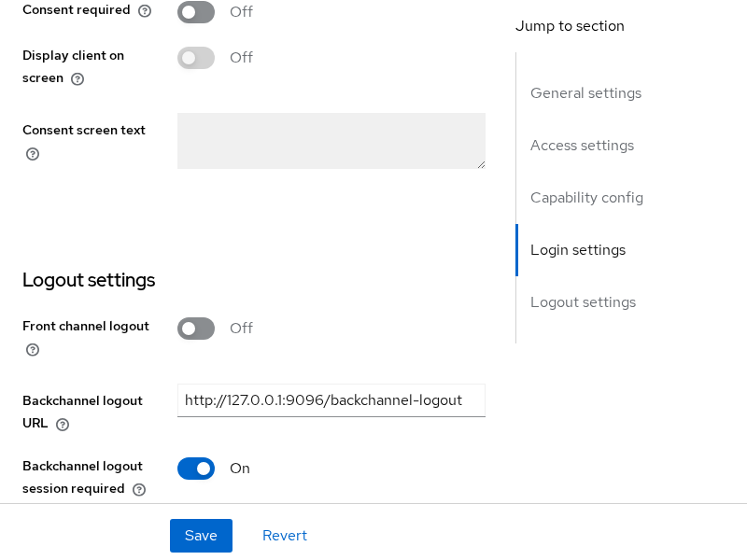Turn off Backchannel logout session required switch

196,469
